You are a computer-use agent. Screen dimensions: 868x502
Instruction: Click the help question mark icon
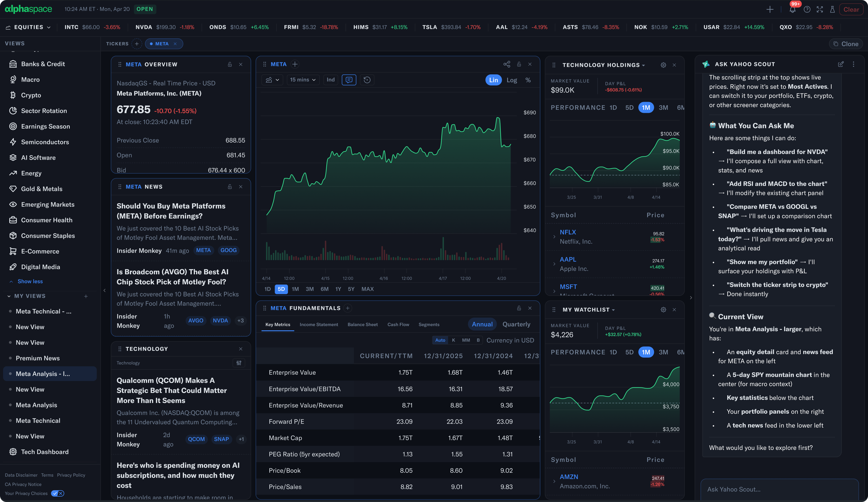[807, 9]
